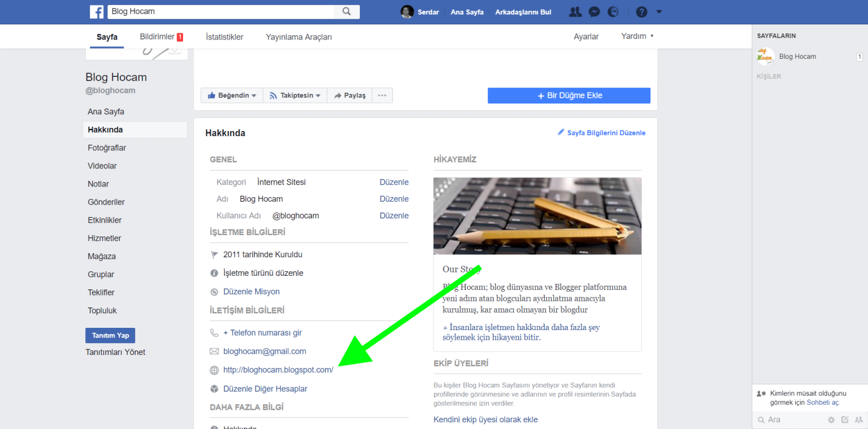Click Ana Sayfa in the top bar
Viewport: 868px width, 429px height.
[467, 12]
